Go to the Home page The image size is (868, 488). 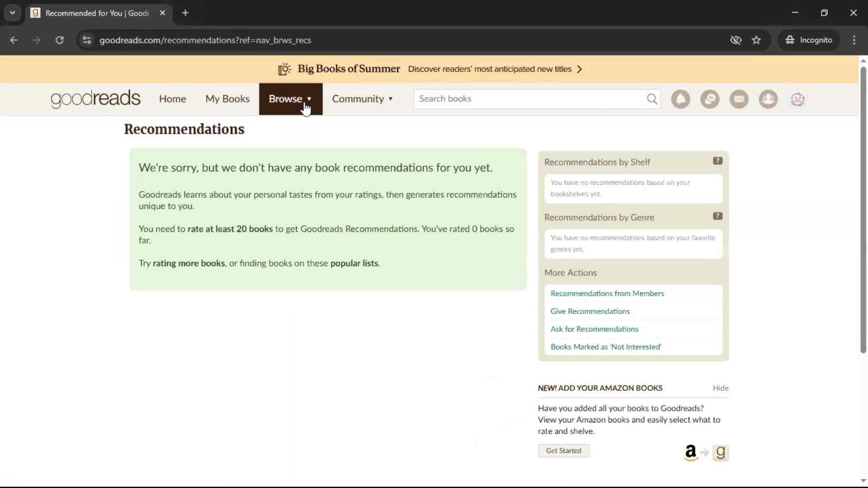click(172, 99)
